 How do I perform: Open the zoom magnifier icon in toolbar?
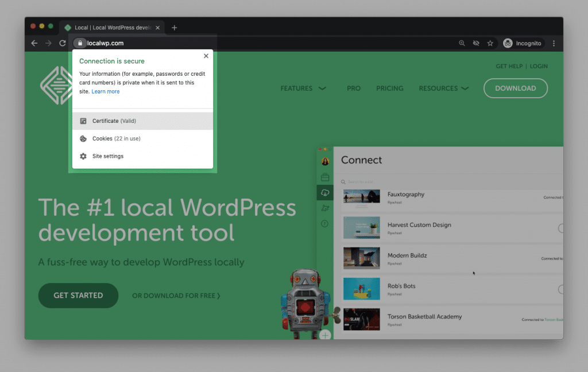(x=462, y=43)
